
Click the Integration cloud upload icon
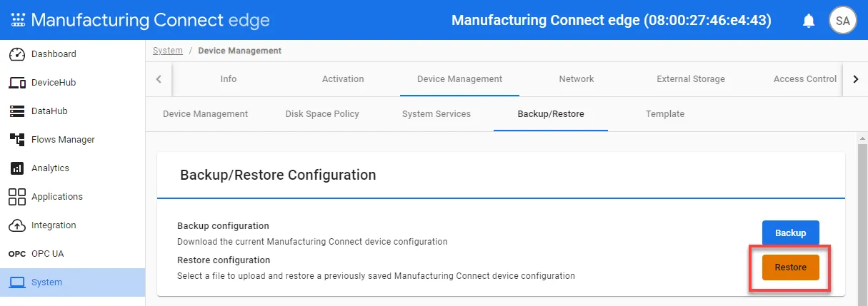pos(17,225)
